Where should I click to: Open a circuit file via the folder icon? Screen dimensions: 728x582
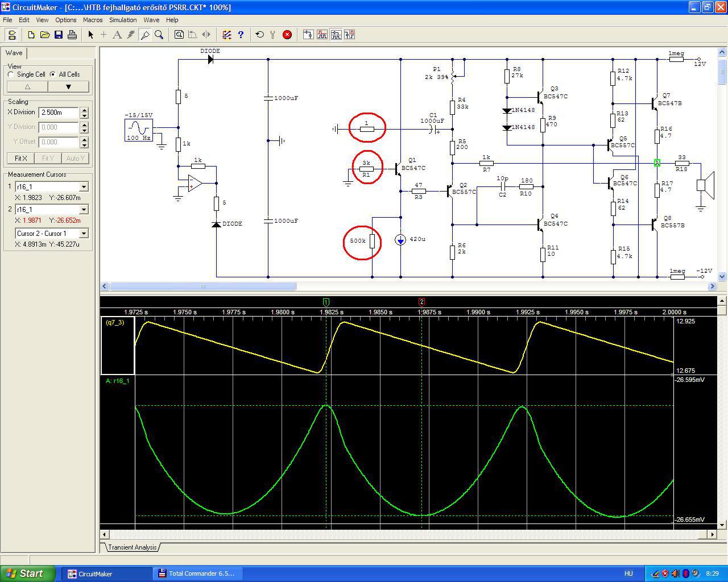[x=45, y=35]
